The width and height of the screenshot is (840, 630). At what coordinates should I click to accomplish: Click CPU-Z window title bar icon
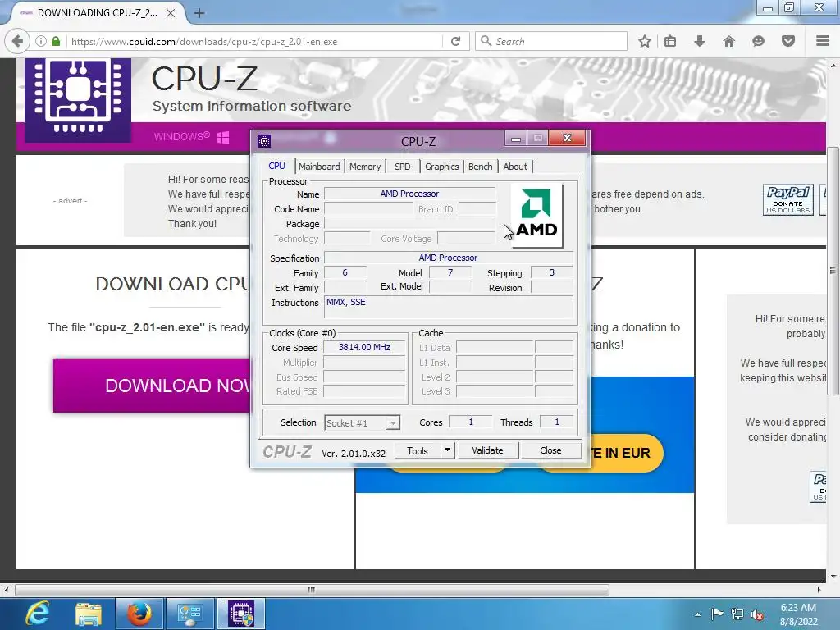pyautogui.click(x=263, y=141)
